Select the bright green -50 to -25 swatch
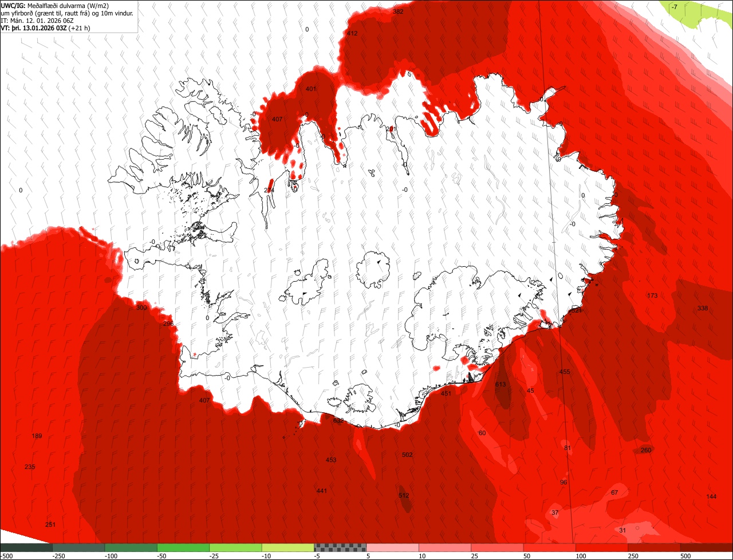Viewport: 733px width, 560px height. (x=183, y=547)
